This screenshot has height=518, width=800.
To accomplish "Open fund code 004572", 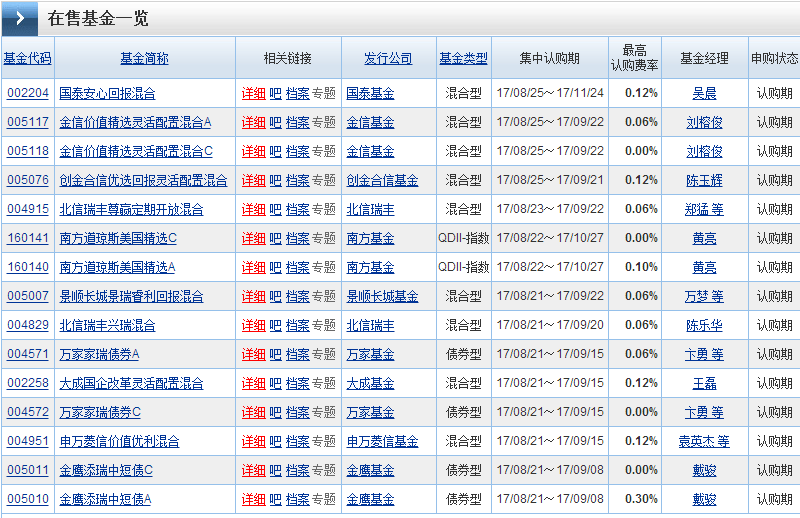I will tap(28, 412).
